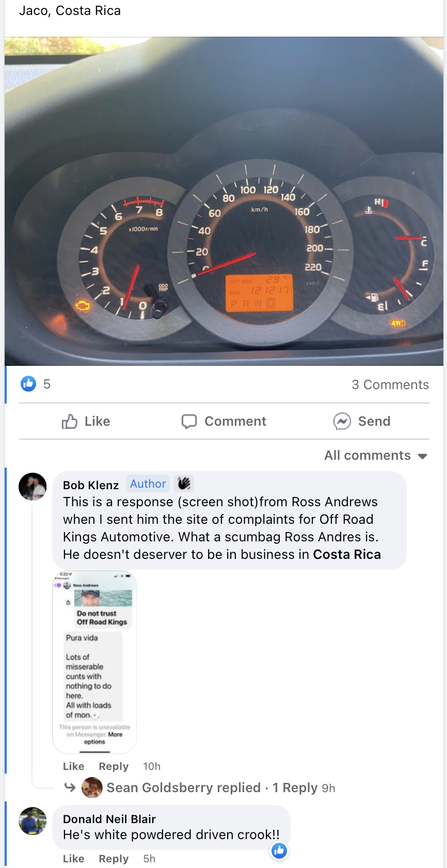447x868 pixels.
Task: Click the Bob Klenz name link
Action: click(x=91, y=485)
